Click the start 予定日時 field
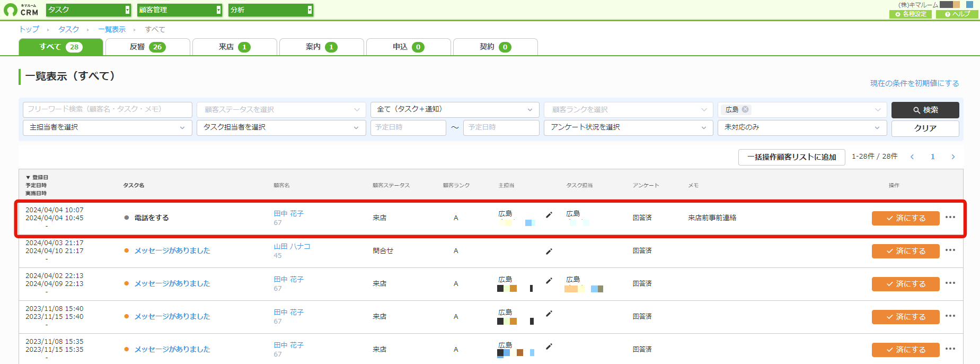This screenshot has height=364, width=980. click(408, 128)
